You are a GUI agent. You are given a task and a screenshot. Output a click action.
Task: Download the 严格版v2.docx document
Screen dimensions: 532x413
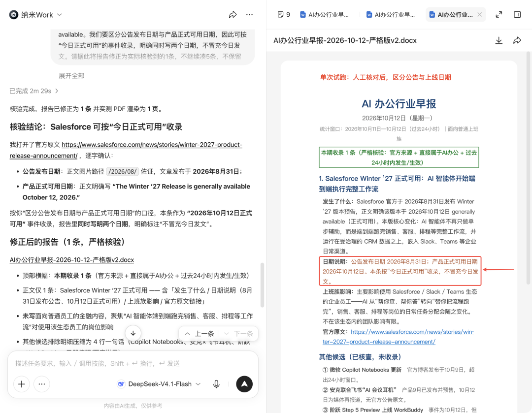click(x=499, y=40)
